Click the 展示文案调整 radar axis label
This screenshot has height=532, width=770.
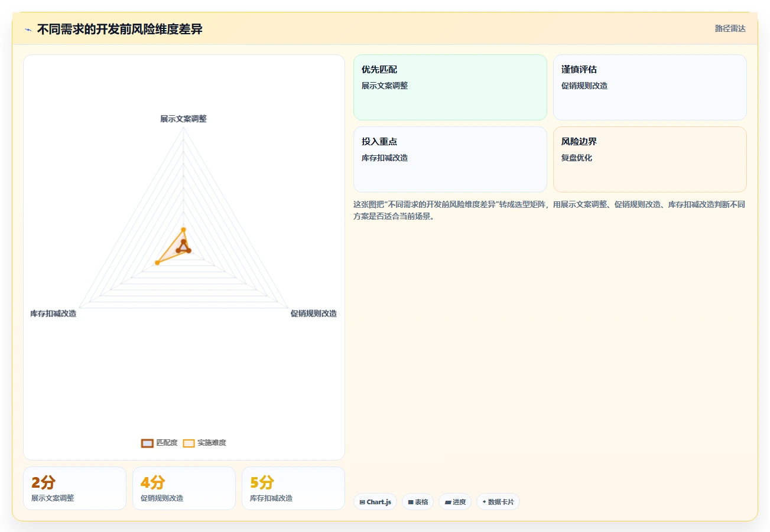point(183,119)
